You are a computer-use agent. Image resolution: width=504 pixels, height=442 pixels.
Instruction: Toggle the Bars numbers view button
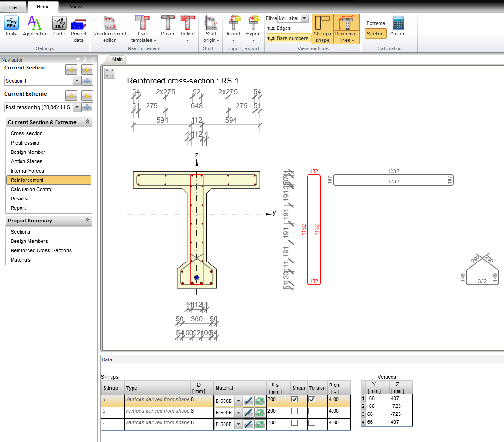click(288, 38)
